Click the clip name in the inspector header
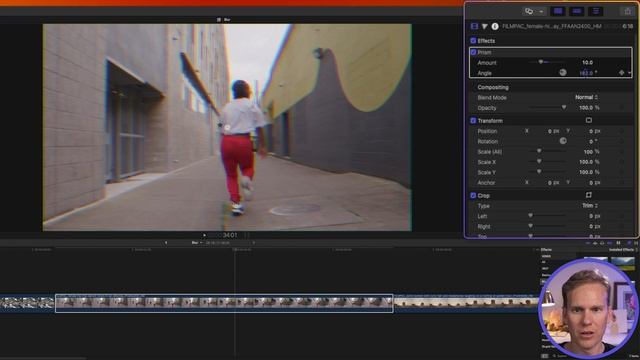The height and width of the screenshot is (360, 640). tap(551, 26)
